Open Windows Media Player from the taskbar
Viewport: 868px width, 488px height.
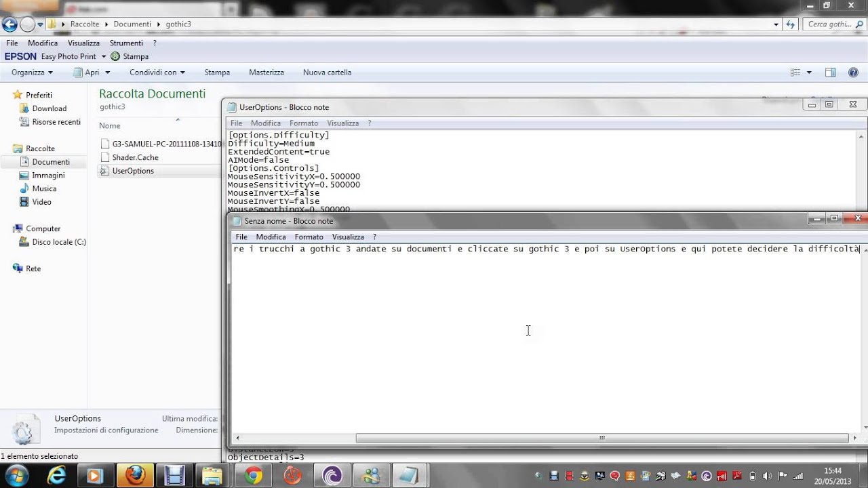[x=96, y=476]
